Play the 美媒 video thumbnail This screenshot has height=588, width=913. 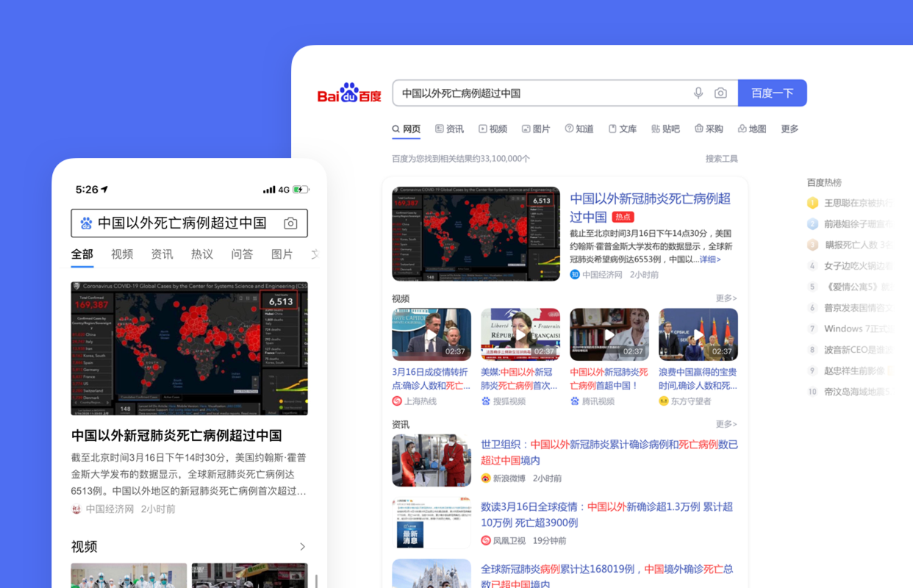(520, 334)
